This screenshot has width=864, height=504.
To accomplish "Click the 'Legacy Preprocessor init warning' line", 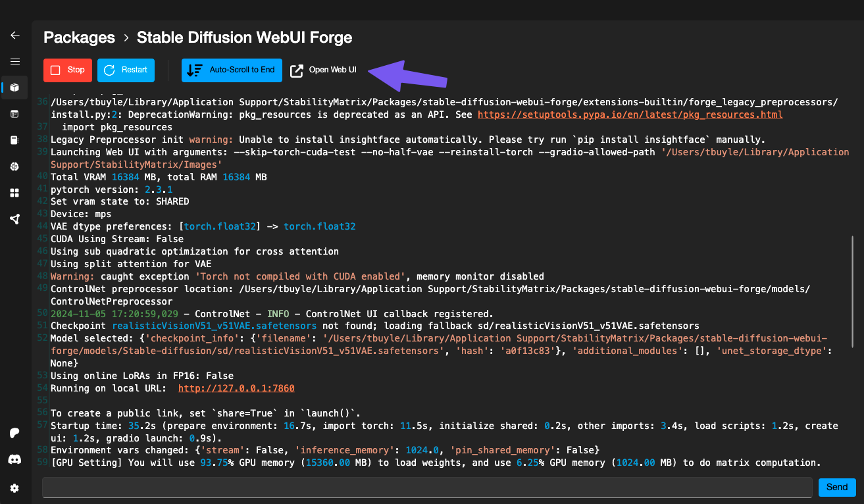I will point(408,139).
